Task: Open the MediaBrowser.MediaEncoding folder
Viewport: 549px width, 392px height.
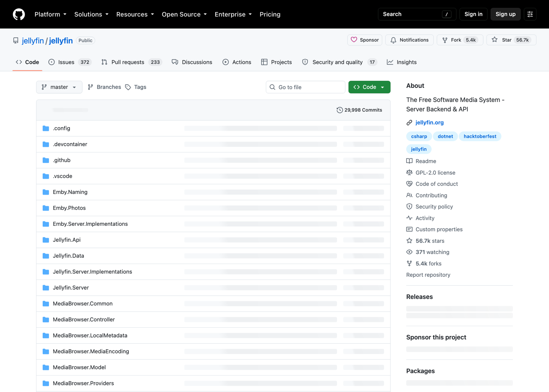Action: pyautogui.click(x=91, y=352)
